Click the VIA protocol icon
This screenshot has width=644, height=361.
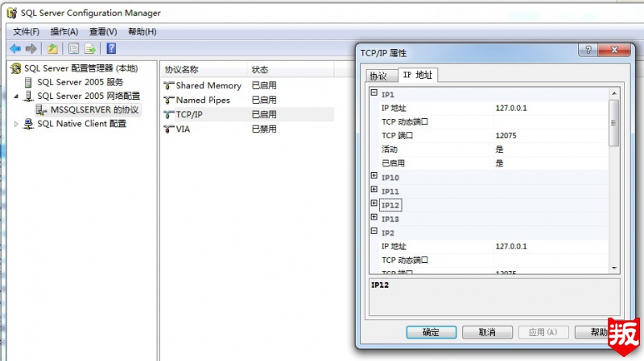[x=169, y=129]
